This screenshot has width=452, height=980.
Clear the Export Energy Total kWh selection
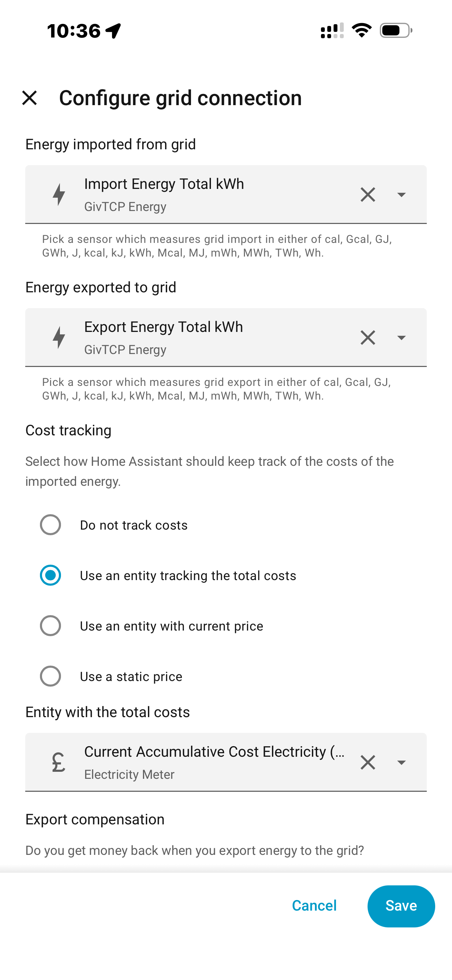[x=368, y=338]
